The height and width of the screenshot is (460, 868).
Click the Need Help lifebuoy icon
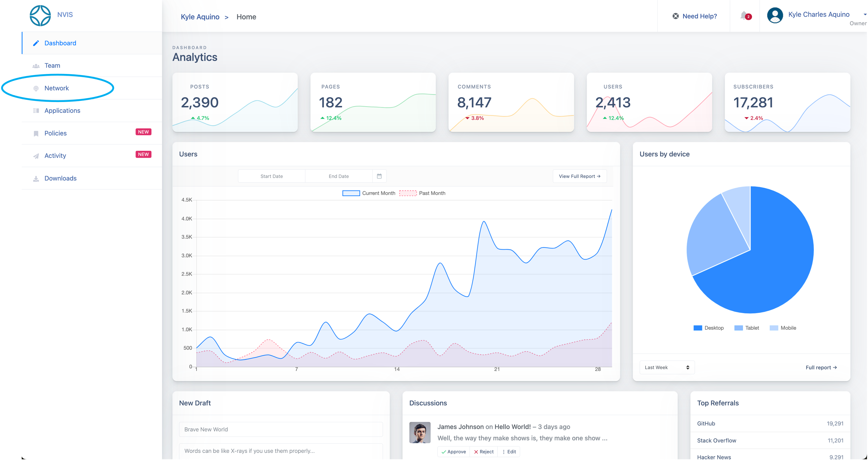[x=675, y=16]
